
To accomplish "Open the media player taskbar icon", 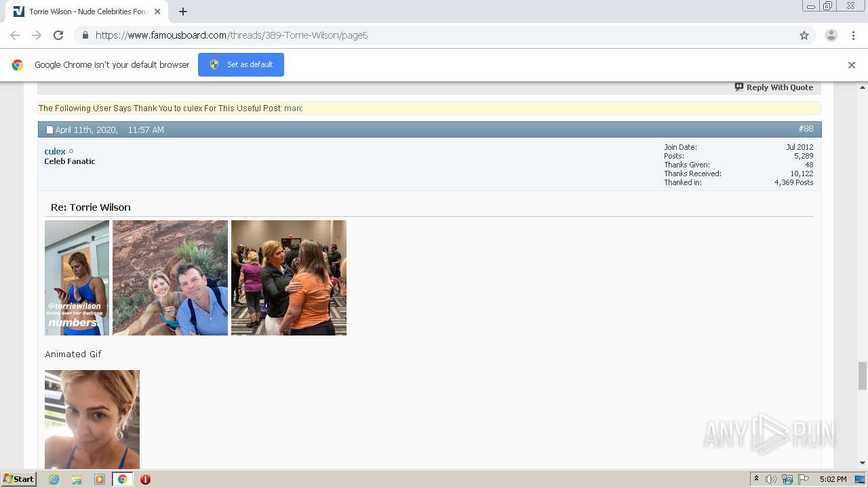I will [x=100, y=479].
